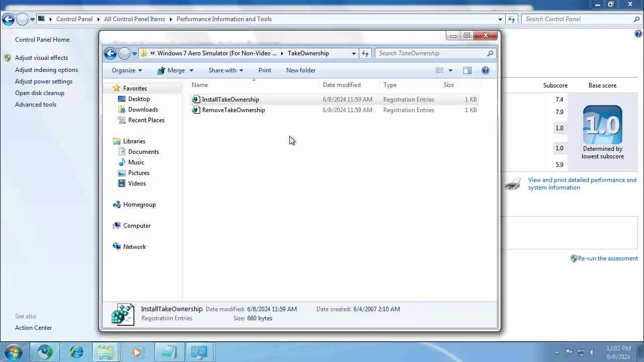Click the Explorer Back arrow button
644x362 pixels.
pos(110,53)
